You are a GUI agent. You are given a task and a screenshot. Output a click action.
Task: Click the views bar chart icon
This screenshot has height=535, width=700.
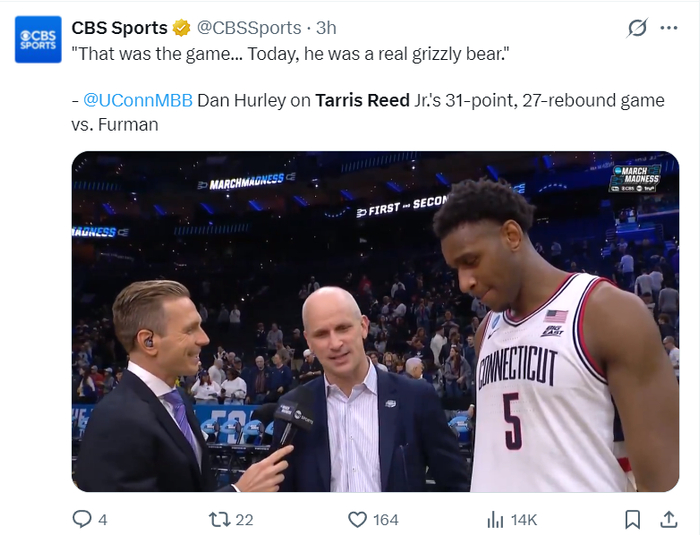tap(495, 519)
